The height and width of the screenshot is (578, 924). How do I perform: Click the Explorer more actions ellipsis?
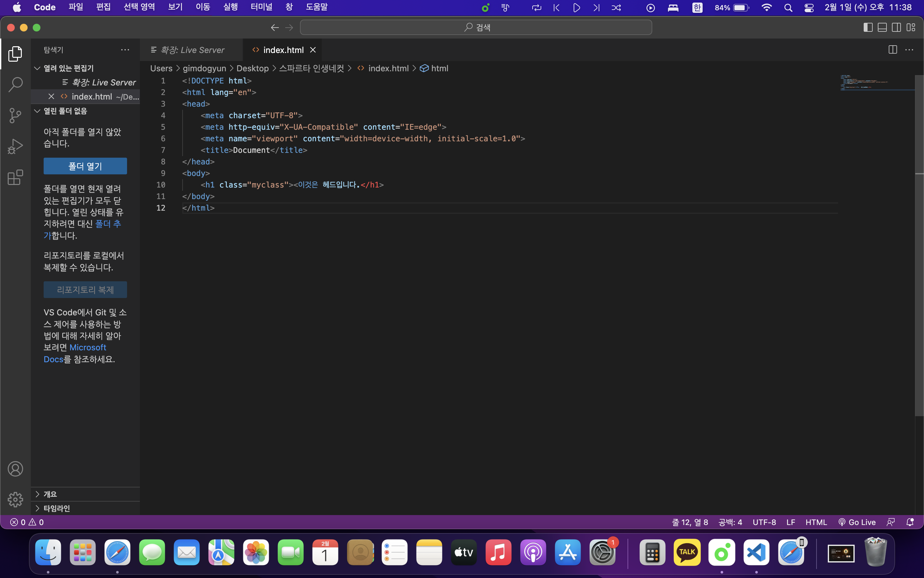point(125,50)
